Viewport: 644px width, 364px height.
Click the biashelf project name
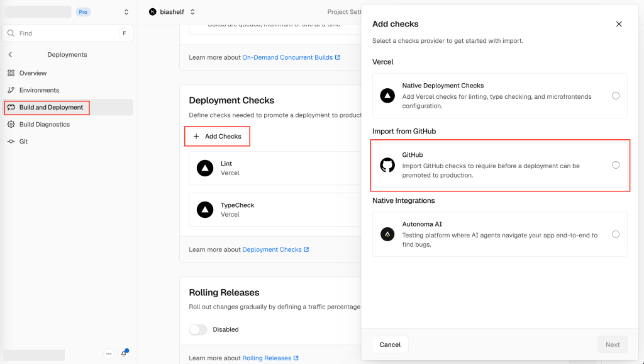(x=172, y=12)
